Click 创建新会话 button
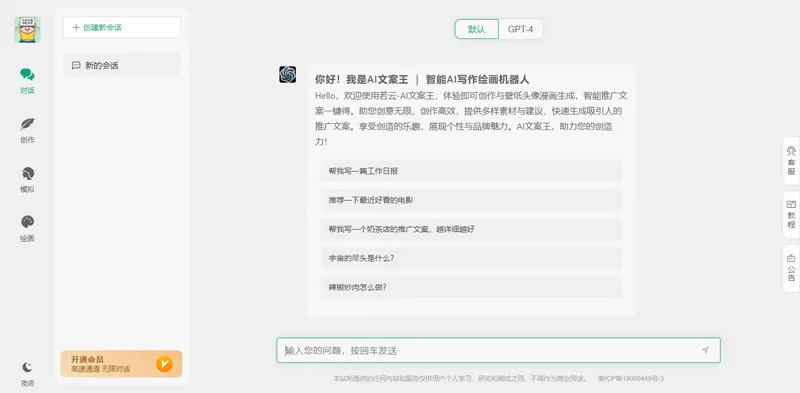Image resolution: width=800 pixels, height=393 pixels. (122, 28)
